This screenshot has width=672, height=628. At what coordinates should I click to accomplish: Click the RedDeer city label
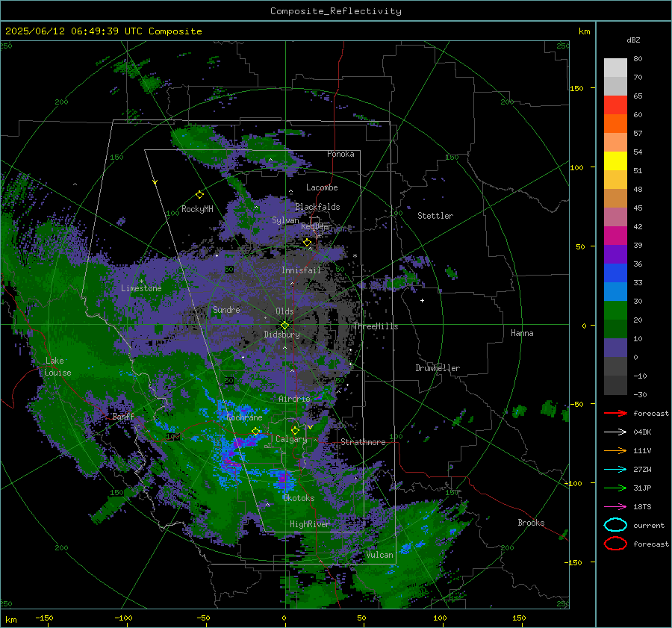coord(317,226)
